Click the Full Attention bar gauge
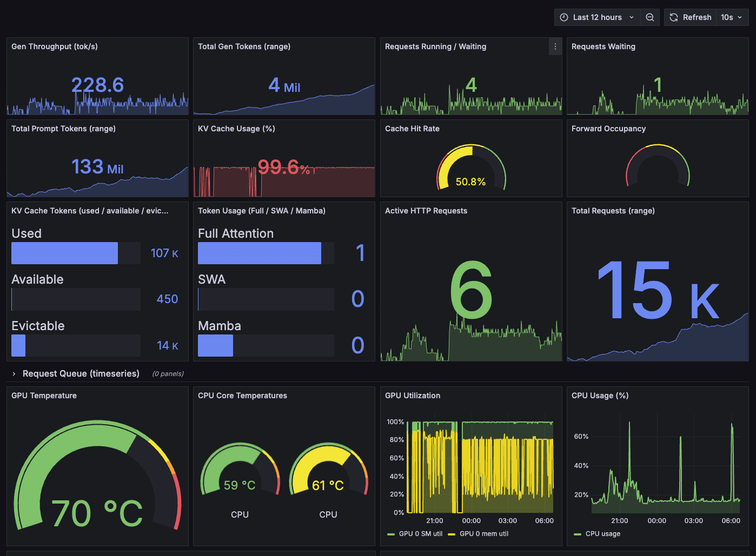Image resolution: width=756 pixels, height=556 pixels. pyautogui.click(x=266, y=253)
